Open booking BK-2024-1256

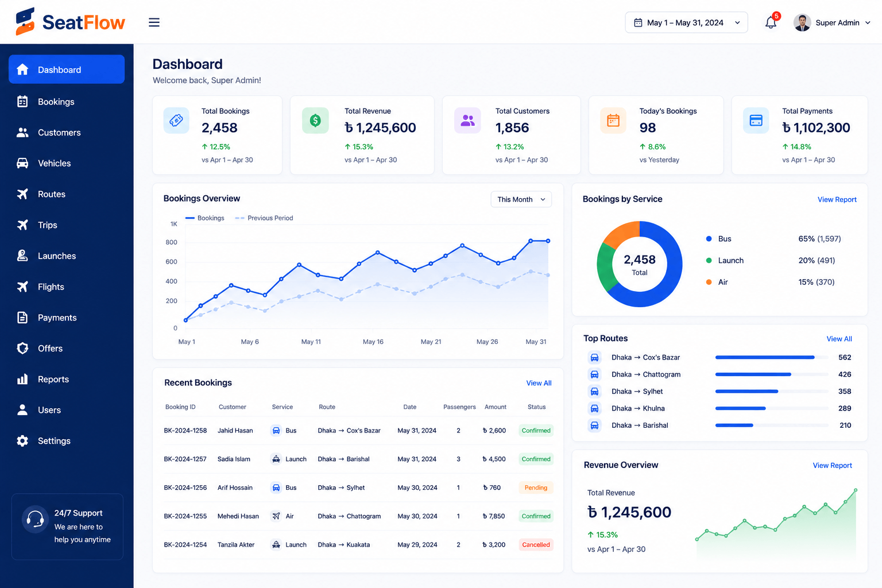(185, 488)
